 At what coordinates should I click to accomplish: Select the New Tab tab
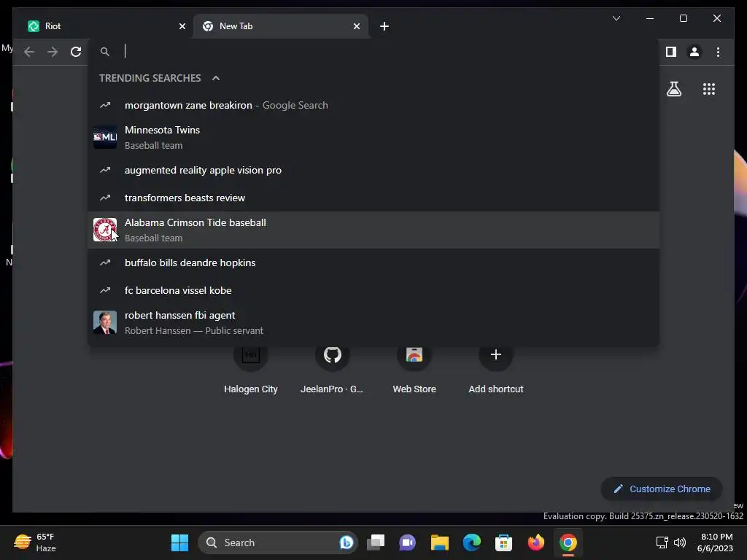coord(281,26)
